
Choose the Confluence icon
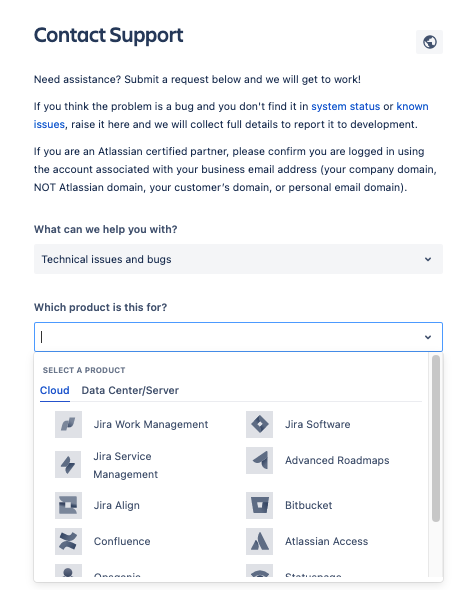point(68,541)
